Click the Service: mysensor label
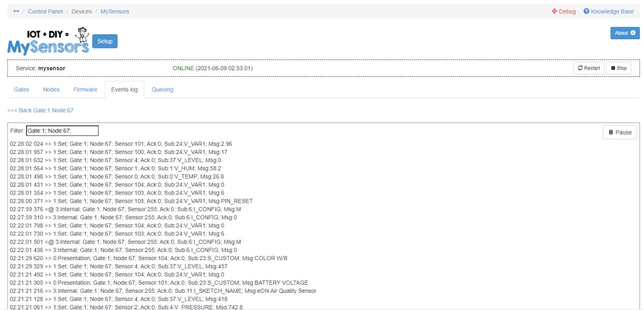 click(x=40, y=69)
